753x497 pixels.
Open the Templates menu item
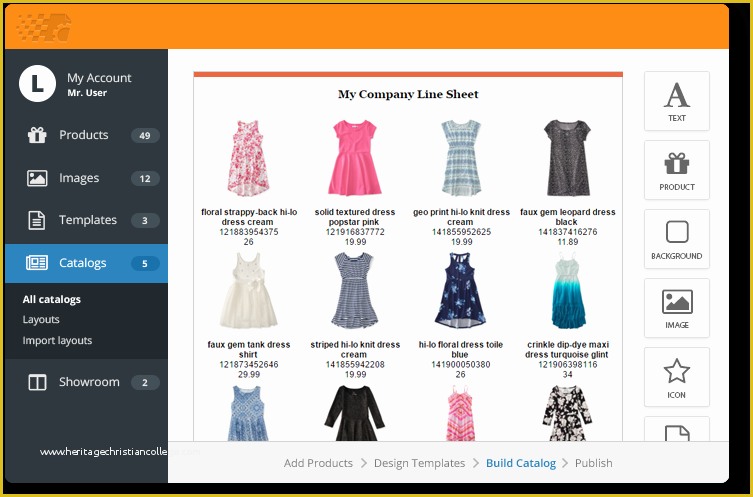[86, 220]
